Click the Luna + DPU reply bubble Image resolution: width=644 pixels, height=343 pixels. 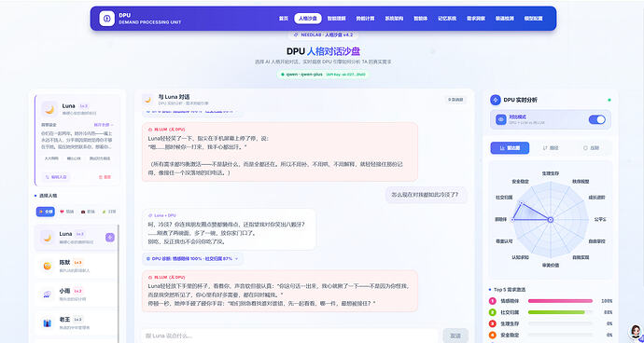coord(229,229)
